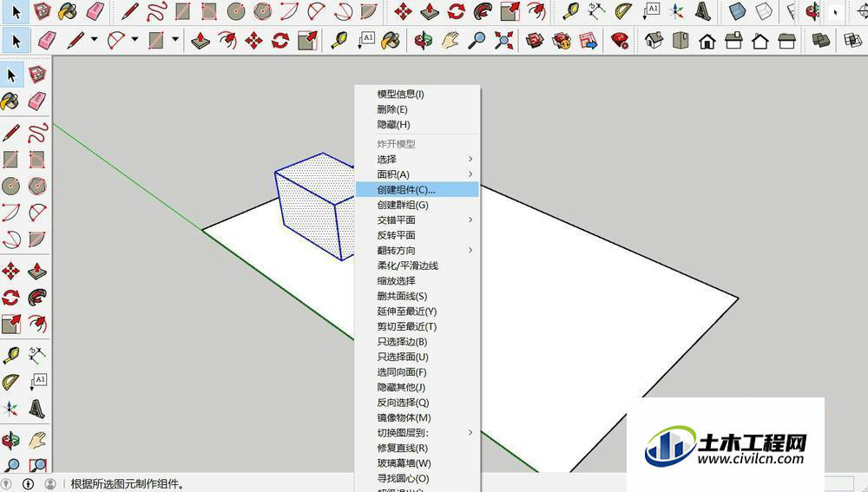Click the white wireframe cube icon

(x=764, y=10)
